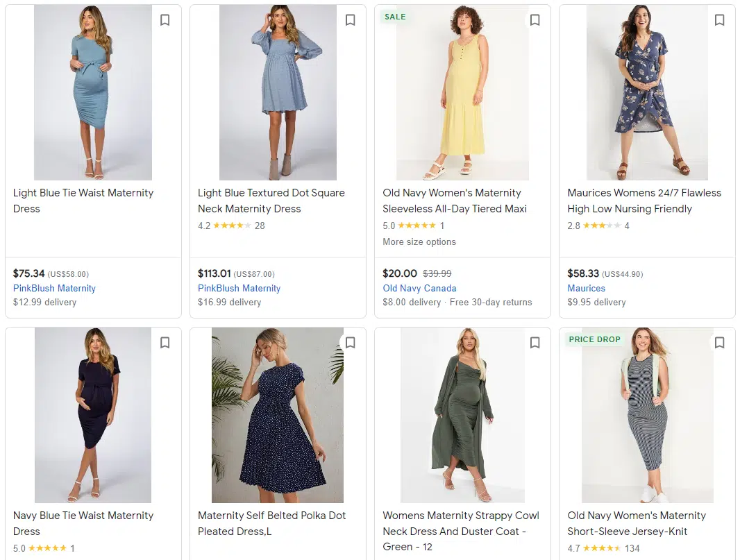This screenshot has width=740, height=560.
Task: Click the SALE badge on the Old Navy maxi
Action: pos(395,17)
